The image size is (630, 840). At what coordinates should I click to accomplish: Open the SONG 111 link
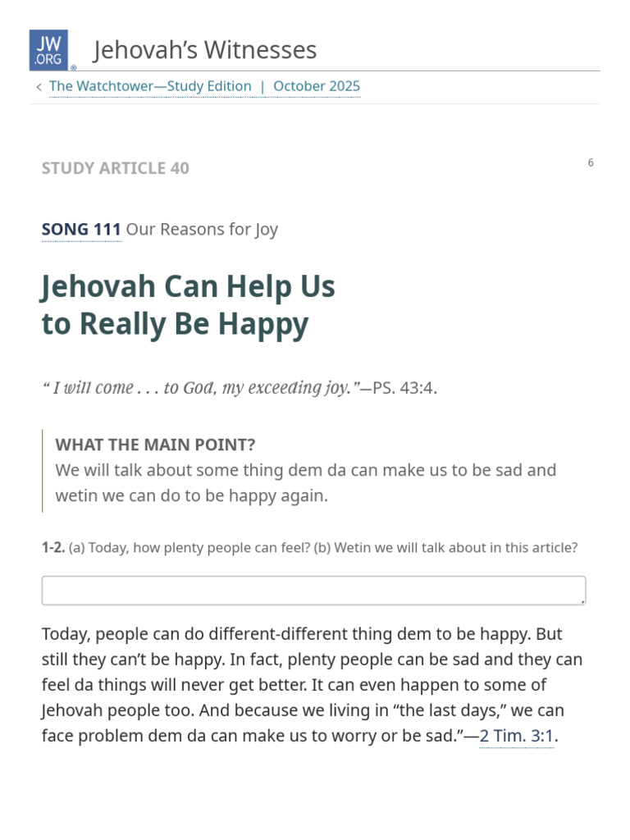coord(81,230)
